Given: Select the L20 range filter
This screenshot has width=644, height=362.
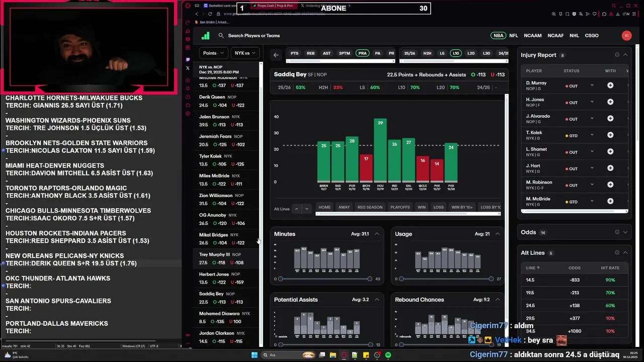Looking at the screenshot, I should point(471,53).
